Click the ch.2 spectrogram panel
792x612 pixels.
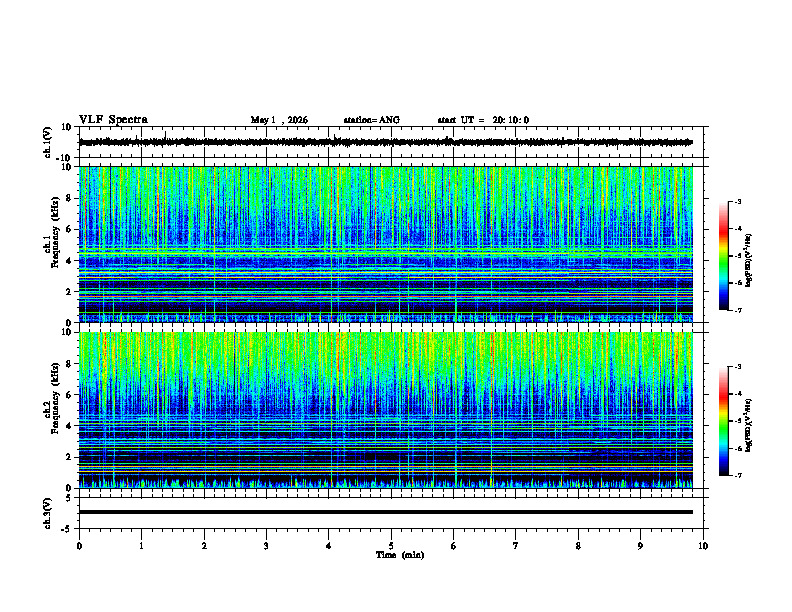(385, 410)
